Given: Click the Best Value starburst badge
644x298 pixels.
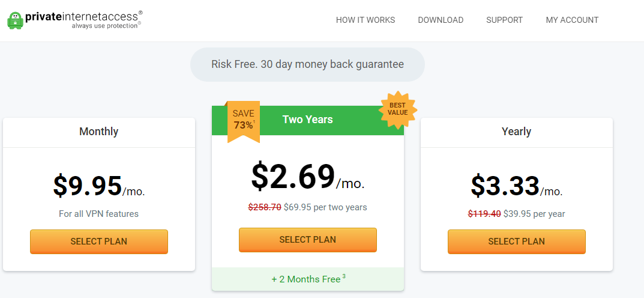Looking at the screenshot, I should click(x=397, y=109).
